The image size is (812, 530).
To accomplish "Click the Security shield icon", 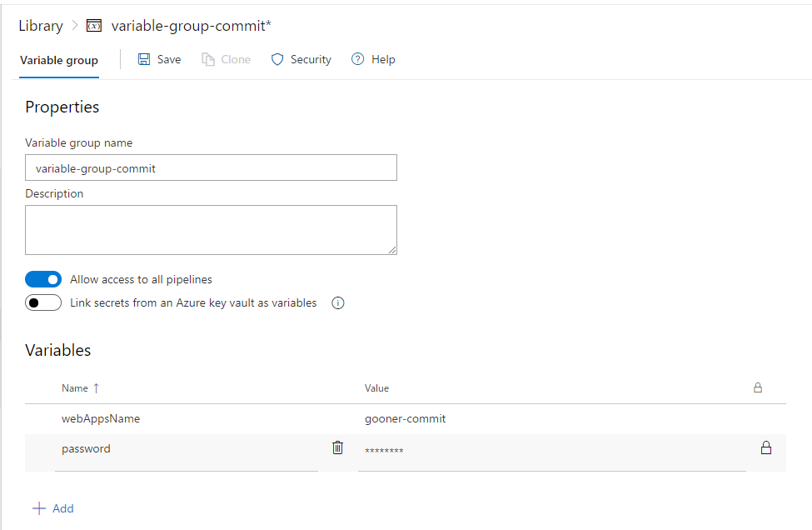I will pyautogui.click(x=277, y=59).
